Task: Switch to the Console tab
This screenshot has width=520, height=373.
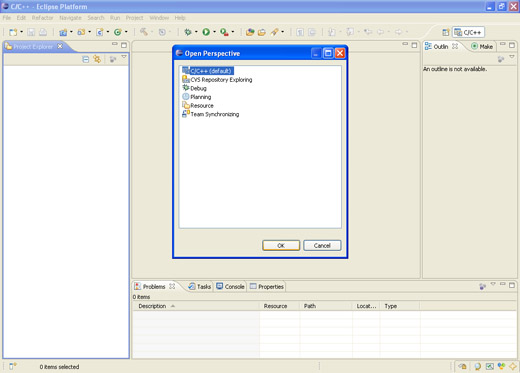Action: point(230,287)
